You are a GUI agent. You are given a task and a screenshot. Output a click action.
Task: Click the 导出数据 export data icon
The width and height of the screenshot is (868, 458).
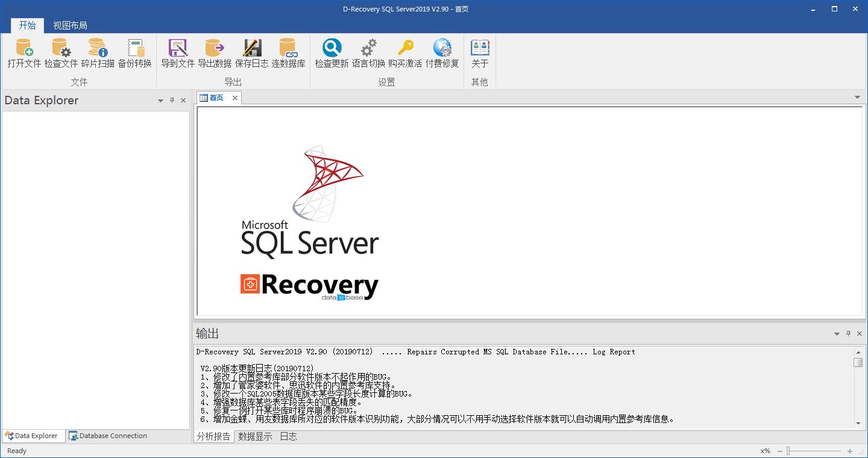pyautogui.click(x=215, y=53)
